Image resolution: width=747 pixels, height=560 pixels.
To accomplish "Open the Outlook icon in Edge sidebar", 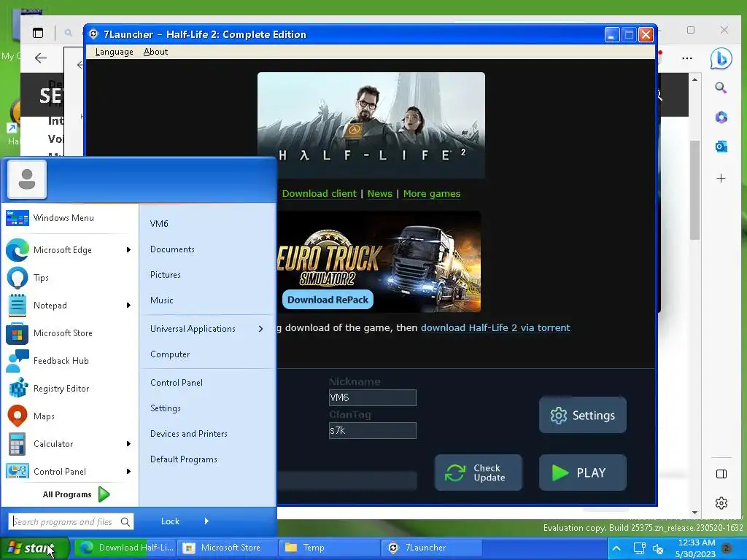I will (721, 147).
